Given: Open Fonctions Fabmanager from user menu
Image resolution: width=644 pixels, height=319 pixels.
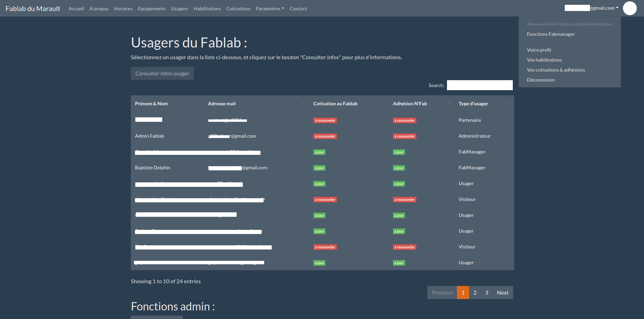Looking at the screenshot, I should tap(550, 34).
